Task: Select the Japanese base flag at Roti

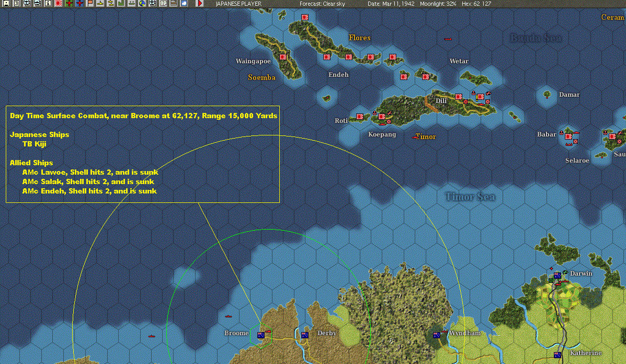Action: pyautogui.click(x=360, y=117)
